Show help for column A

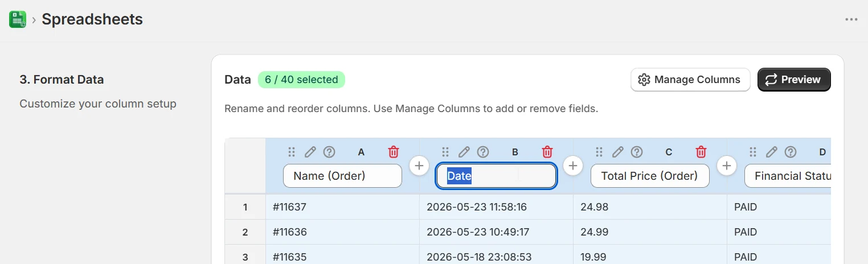click(x=329, y=152)
